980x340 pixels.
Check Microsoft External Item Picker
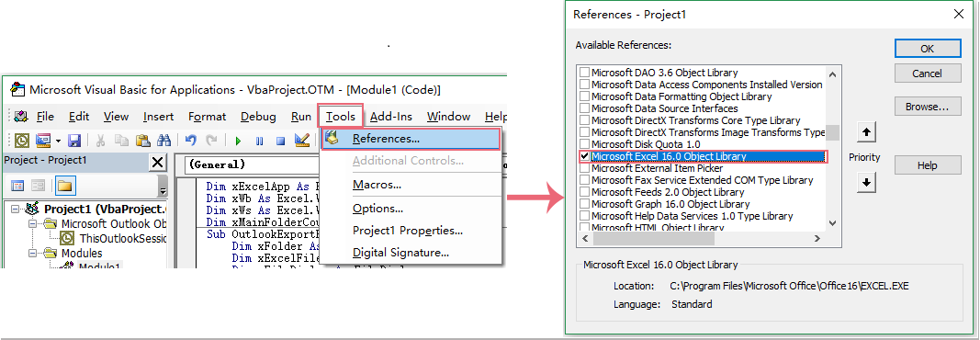584,168
